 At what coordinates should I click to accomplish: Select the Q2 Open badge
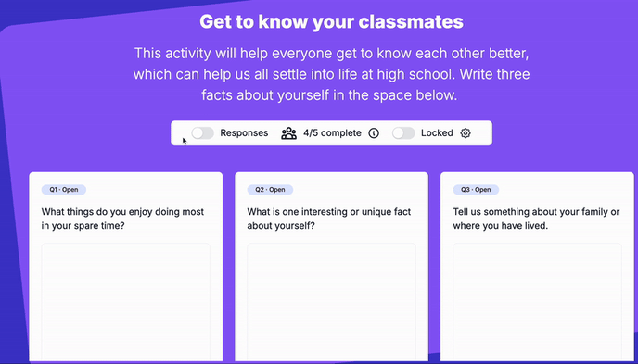270,190
